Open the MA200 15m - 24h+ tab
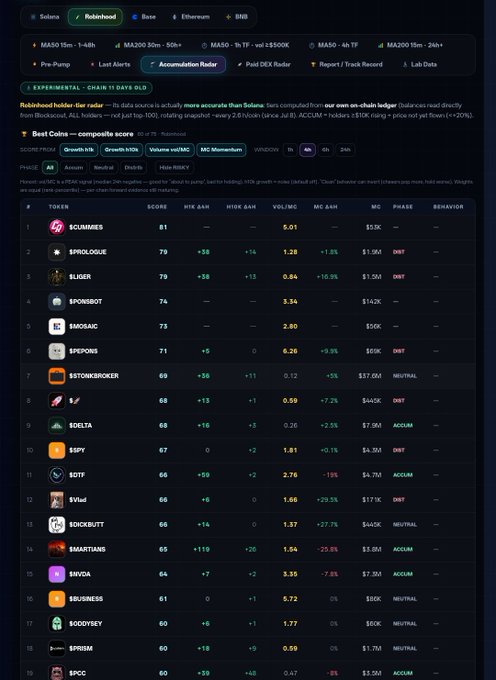Screen dimensions: 496x680 (410, 45)
